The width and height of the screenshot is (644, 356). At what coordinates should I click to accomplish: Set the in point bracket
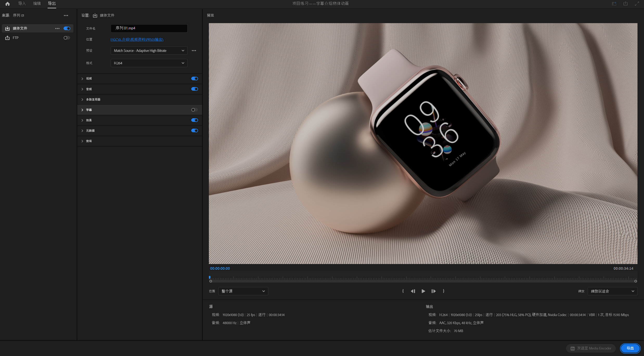click(403, 291)
